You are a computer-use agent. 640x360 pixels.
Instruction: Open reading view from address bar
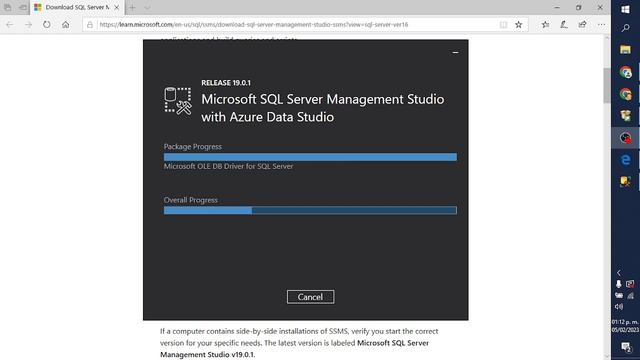(503, 25)
